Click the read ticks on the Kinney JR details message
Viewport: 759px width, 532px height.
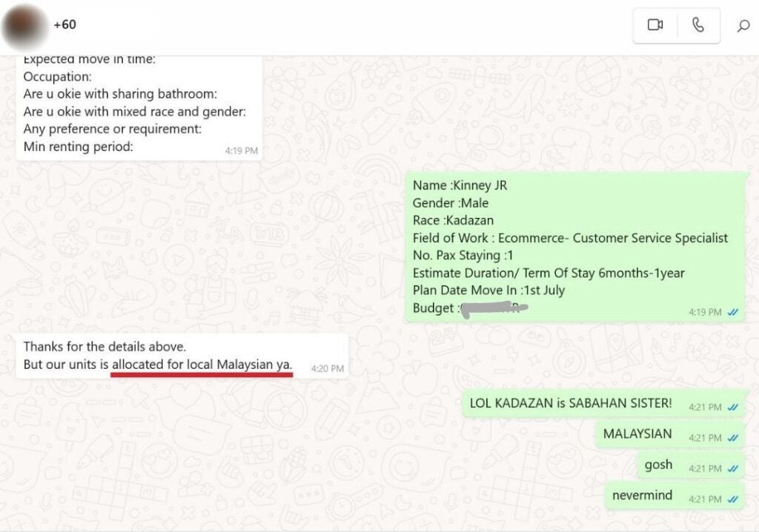733,312
